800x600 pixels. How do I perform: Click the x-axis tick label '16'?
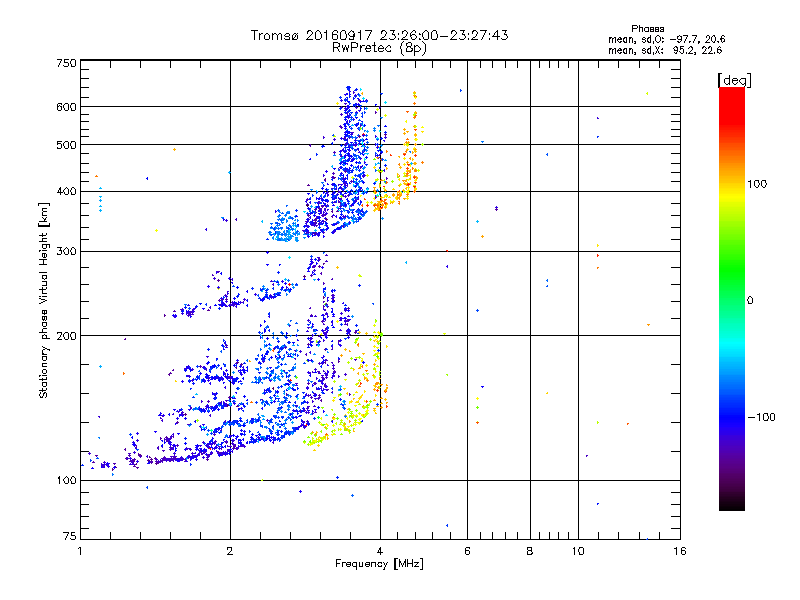[x=680, y=551]
